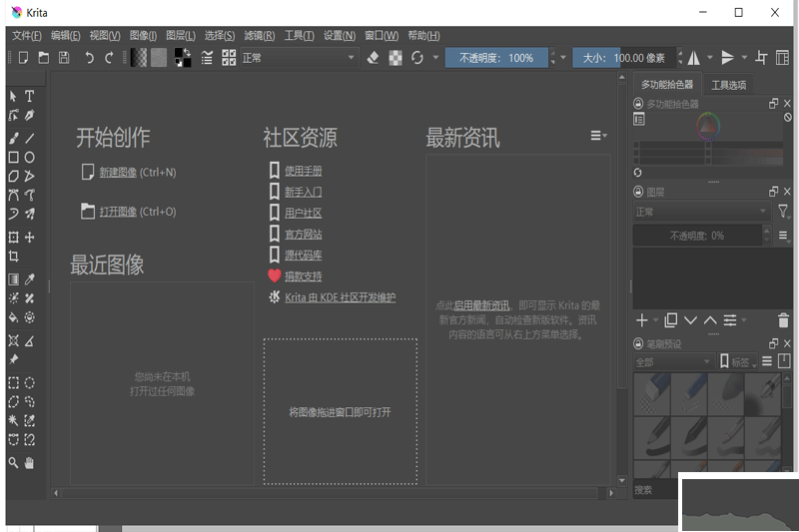Select the Freehand Brush tool
The height and width of the screenshot is (532, 799).
pos(14,138)
